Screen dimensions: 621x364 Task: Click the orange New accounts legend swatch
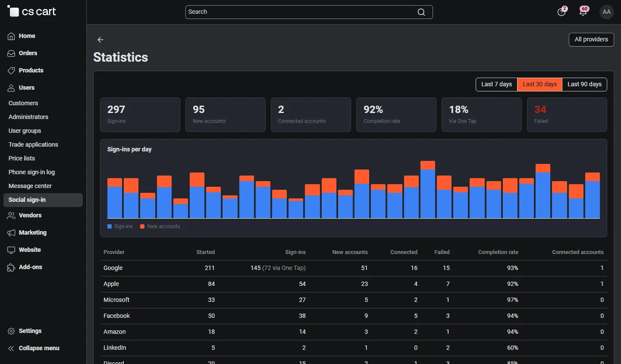[142, 226]
